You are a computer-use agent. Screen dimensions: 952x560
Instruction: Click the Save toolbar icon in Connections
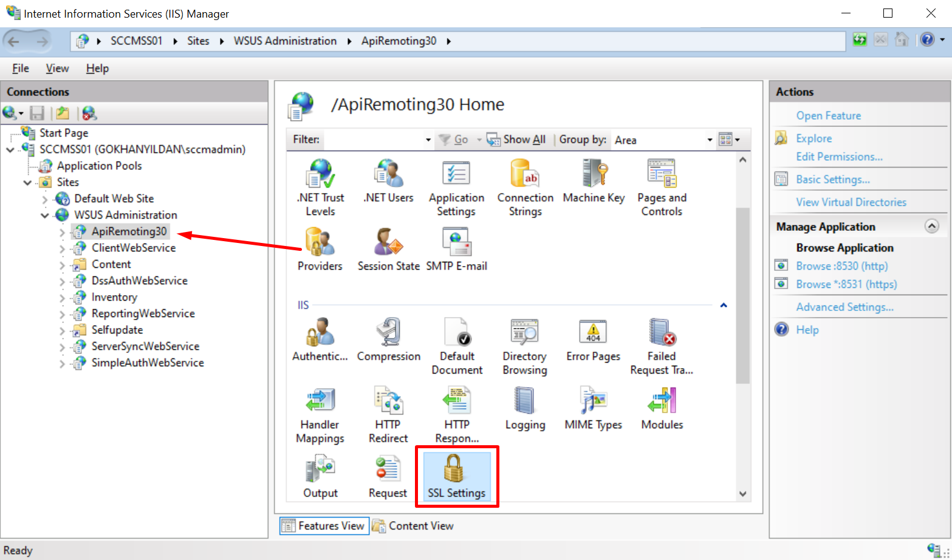click(x=37, y=113)
